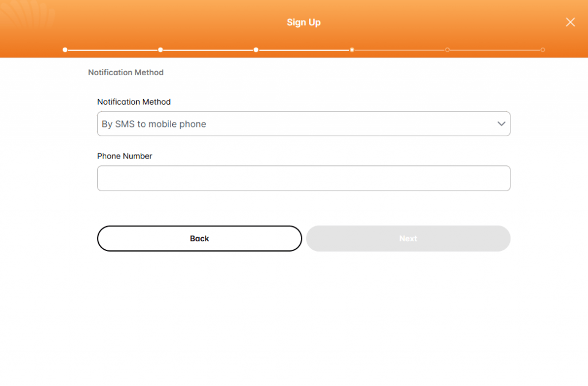588x386 pixels.
Task: Click the Notification Method label above the dropdown
Action: (134, 102)
